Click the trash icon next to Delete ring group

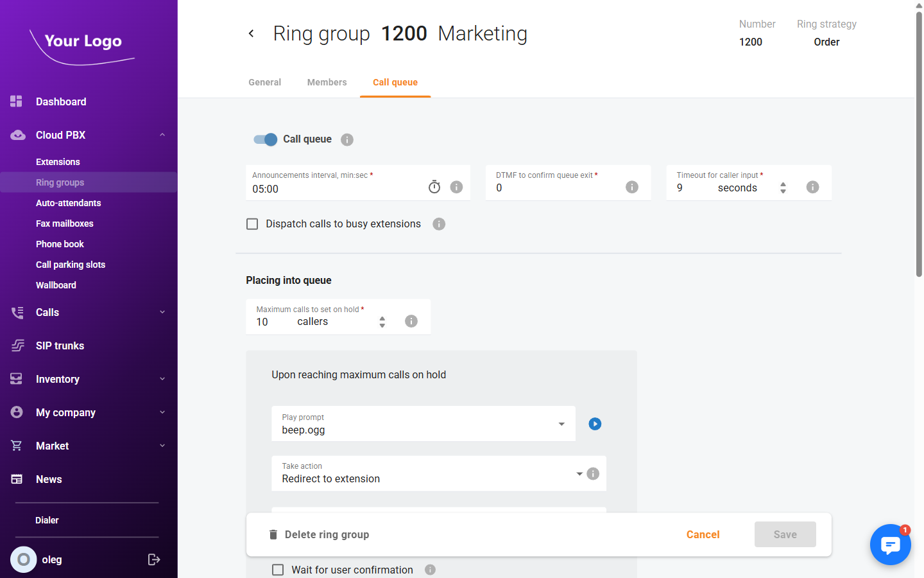(273, 534)
